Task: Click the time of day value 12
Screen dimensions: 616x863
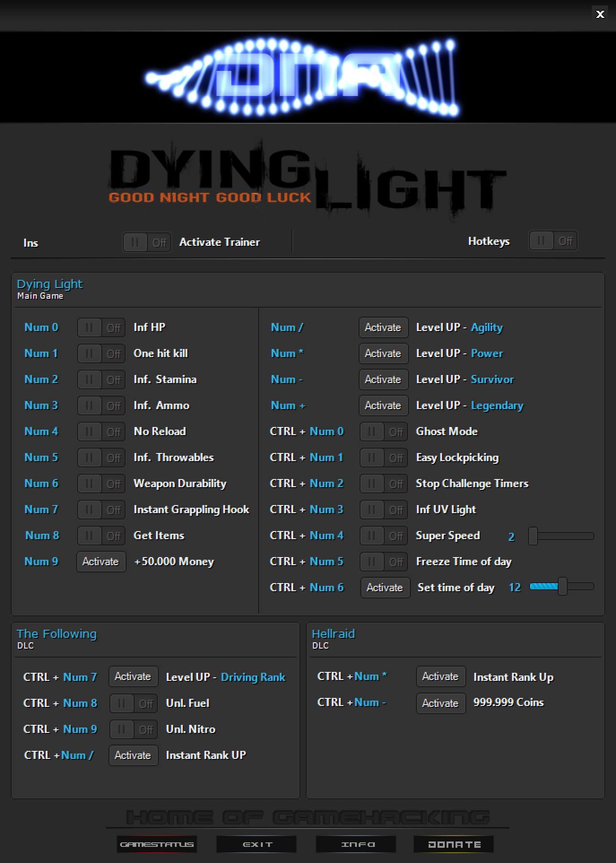Action: click(515, 588)
